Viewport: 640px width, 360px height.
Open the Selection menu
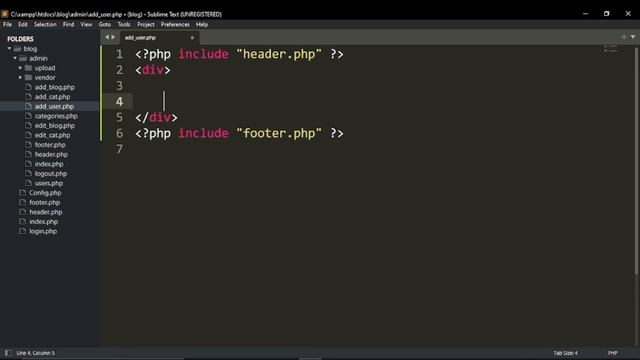pyautogui.click(x=45, y=24)
